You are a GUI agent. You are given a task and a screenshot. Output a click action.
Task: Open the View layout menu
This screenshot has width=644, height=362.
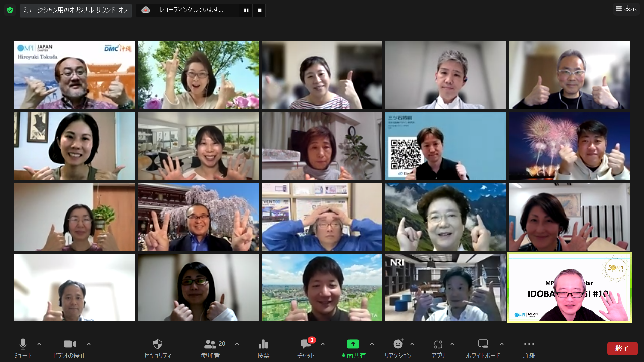[626, 9]
